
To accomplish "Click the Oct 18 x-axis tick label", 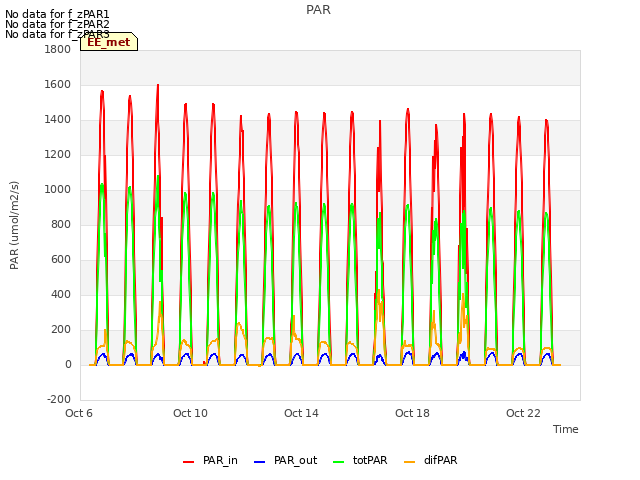I will click(x=412, y=413).
